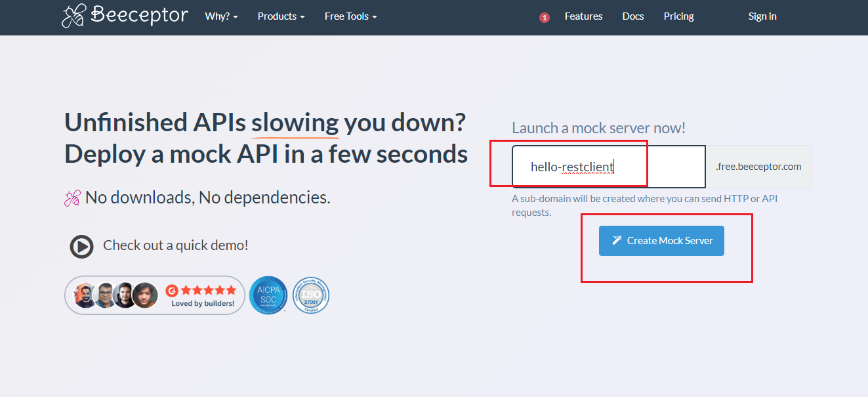Click the Launch a mock server now heading
The image size is (868, 397).
(598, 128)
